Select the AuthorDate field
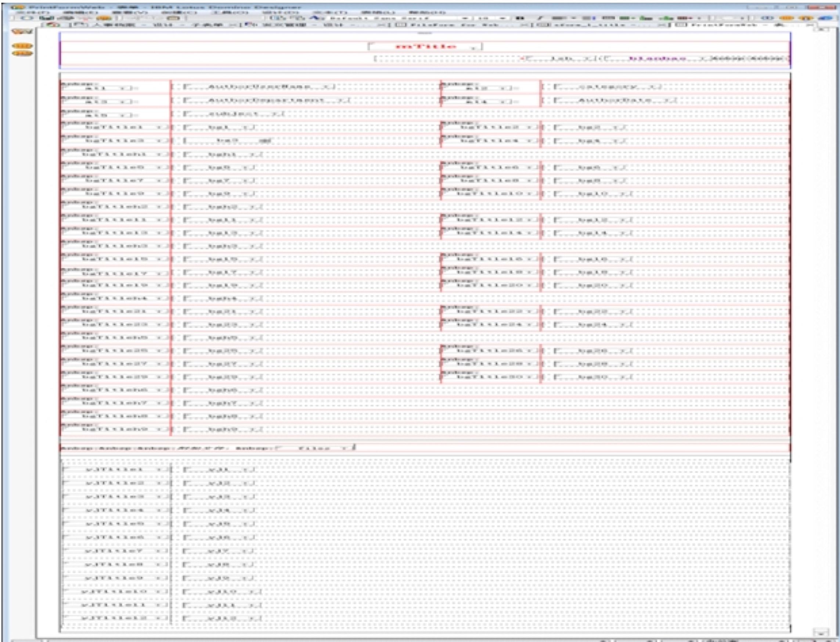The image size is (840, 642). pos(615,101)
